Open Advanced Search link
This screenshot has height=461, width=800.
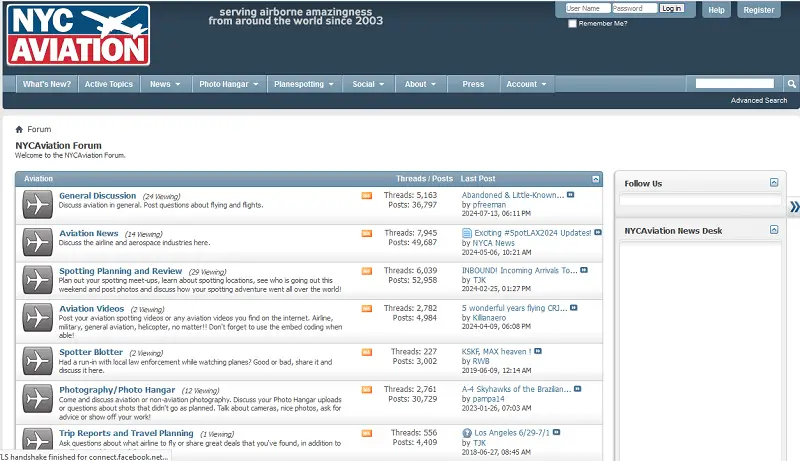759,100
